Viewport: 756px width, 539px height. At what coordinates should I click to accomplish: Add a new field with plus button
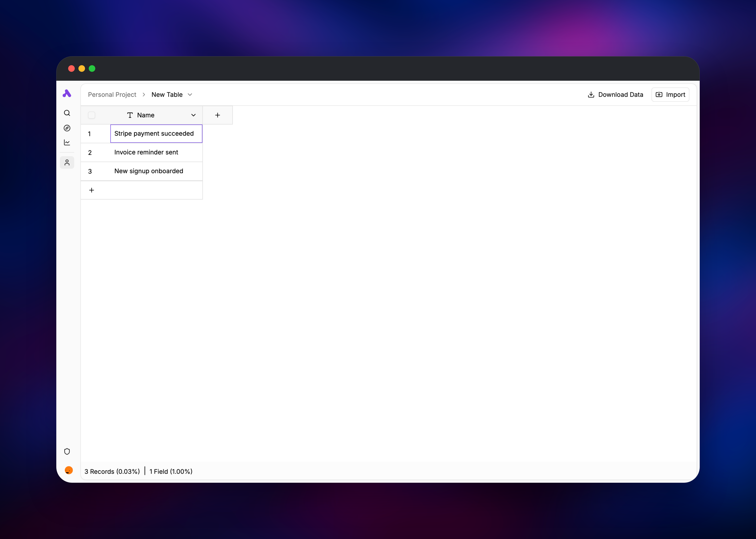[217, 115]
